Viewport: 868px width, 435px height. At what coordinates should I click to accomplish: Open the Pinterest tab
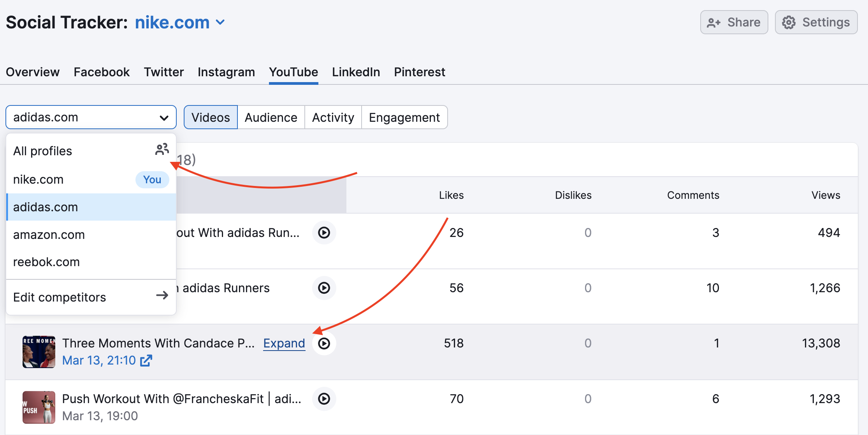pos(419,72)
